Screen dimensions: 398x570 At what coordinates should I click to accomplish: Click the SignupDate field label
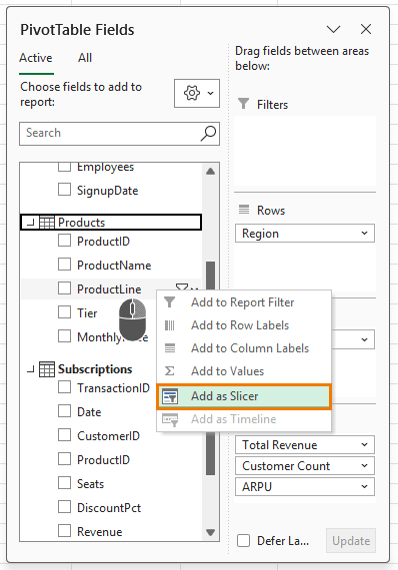(x=108, y=190)
